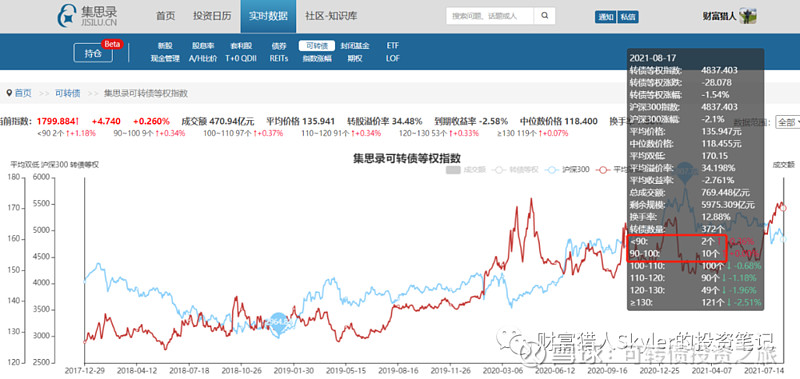Toggle the 转债等权 legend series

[515, 169]
